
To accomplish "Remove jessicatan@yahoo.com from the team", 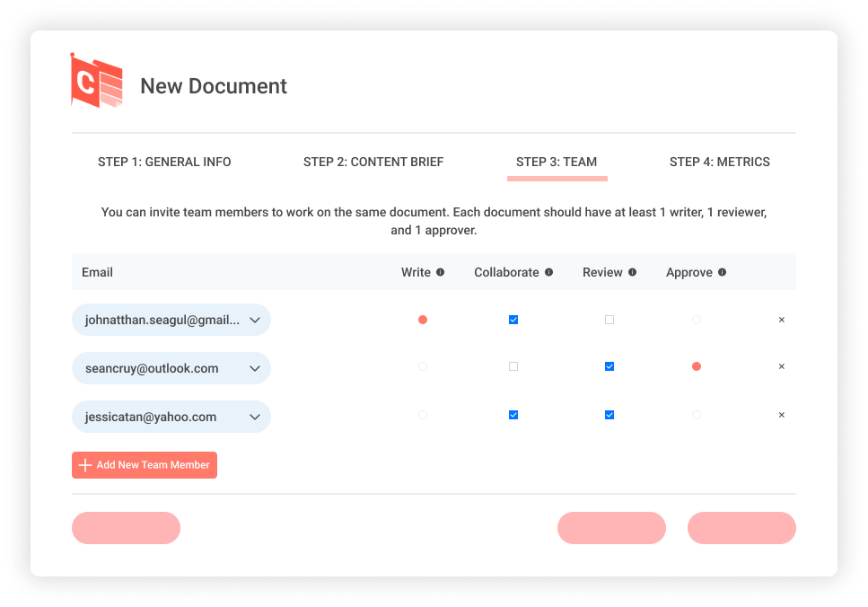I will click(781, 415).
